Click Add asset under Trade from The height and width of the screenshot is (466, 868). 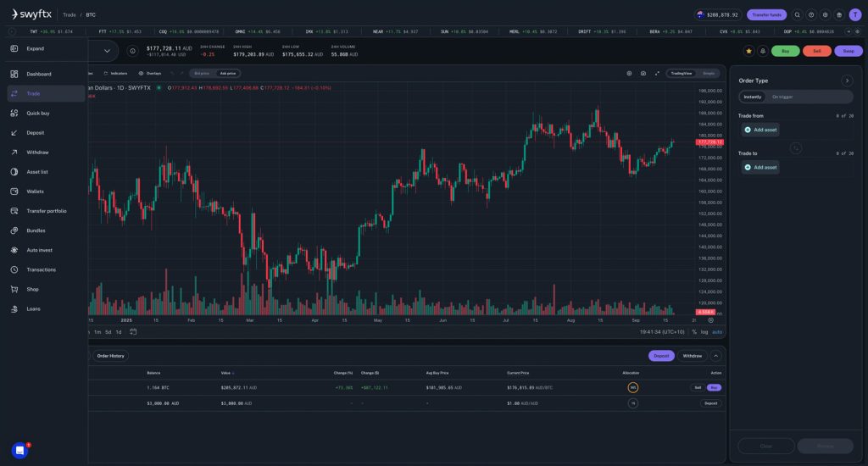click(759, 130)
